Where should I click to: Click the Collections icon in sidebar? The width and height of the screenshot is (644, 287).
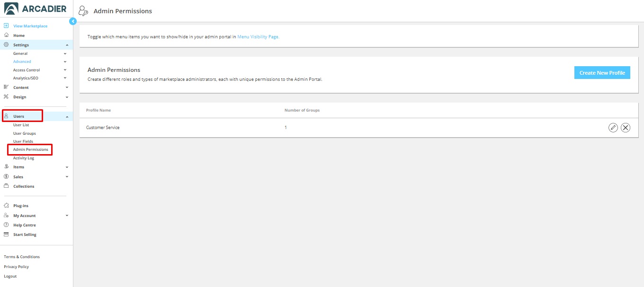tap(6, 186)
